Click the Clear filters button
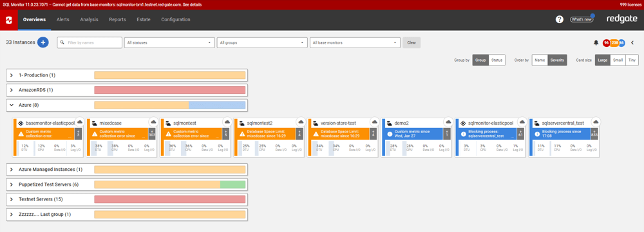The height and width of the screenshot is (232, 644). [411, 42]
